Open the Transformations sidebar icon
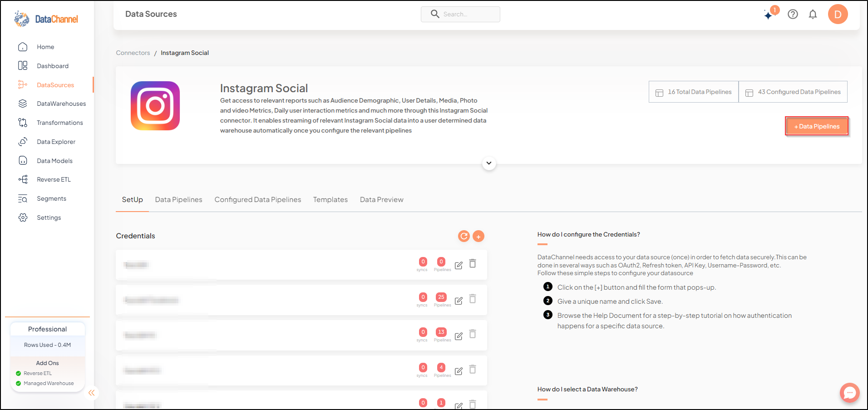 23,123
